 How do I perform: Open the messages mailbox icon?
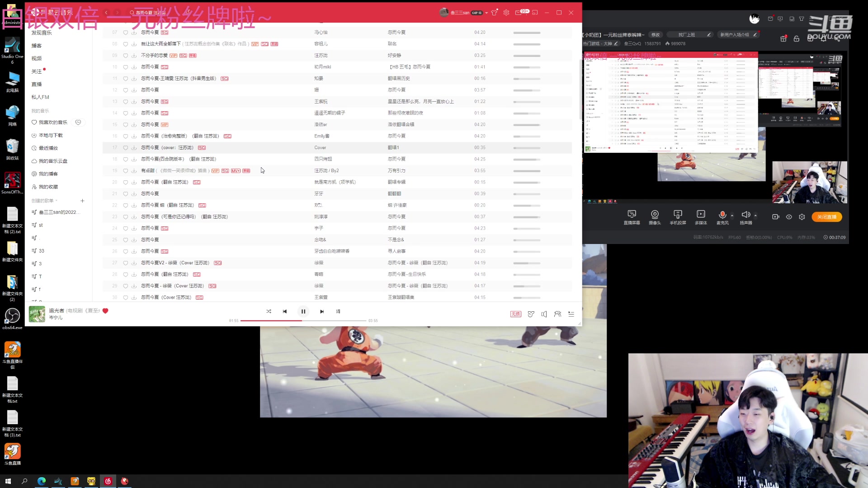518,13
